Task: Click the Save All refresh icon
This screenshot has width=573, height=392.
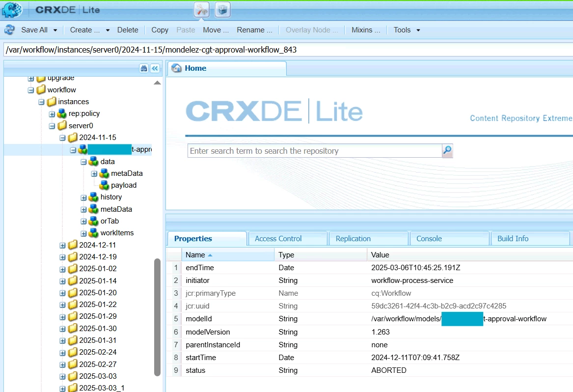Action: (x=10, y=30)
